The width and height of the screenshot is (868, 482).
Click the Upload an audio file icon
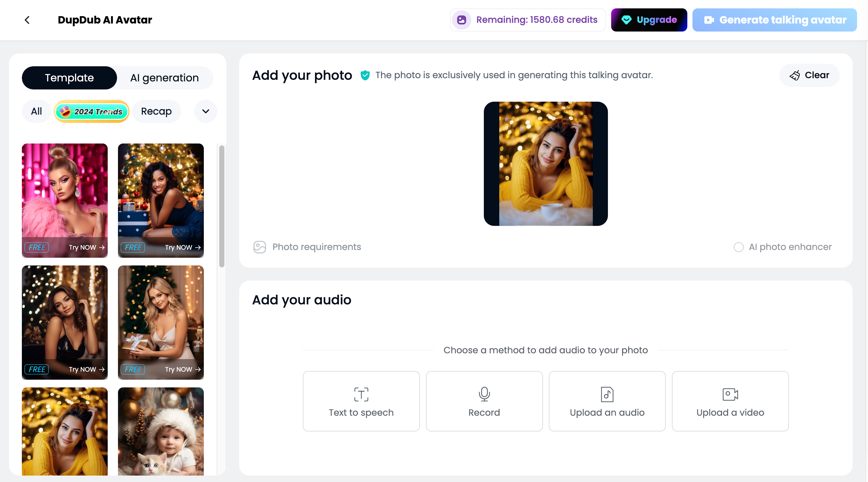tap(607, 394)
